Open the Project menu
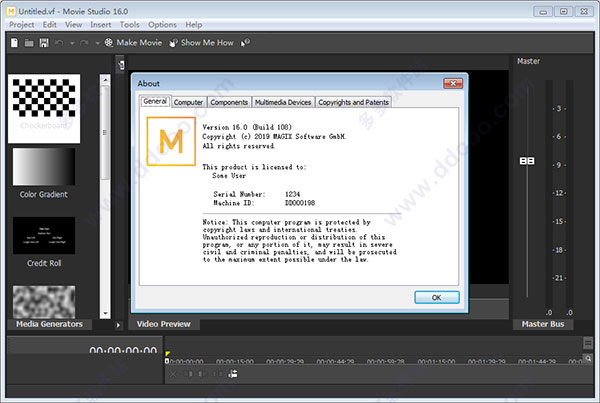 21,25
